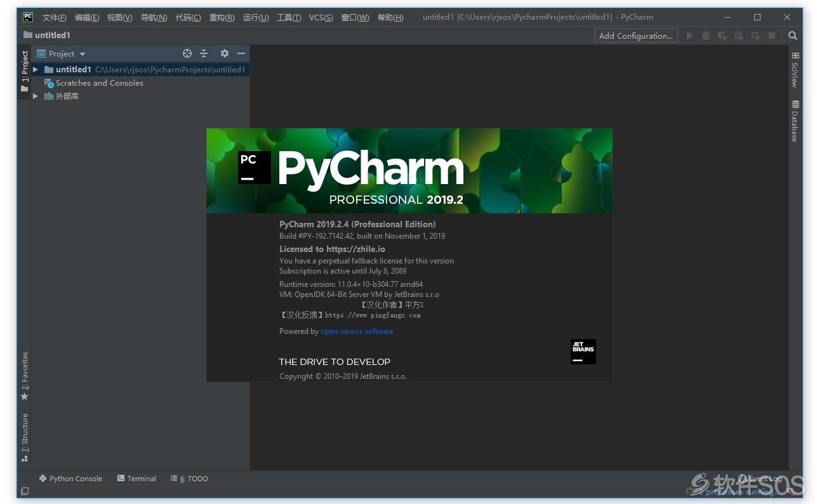Click the Build #PY-192.7142.42 text
The image size is (817, 504).
coord(362,236)
